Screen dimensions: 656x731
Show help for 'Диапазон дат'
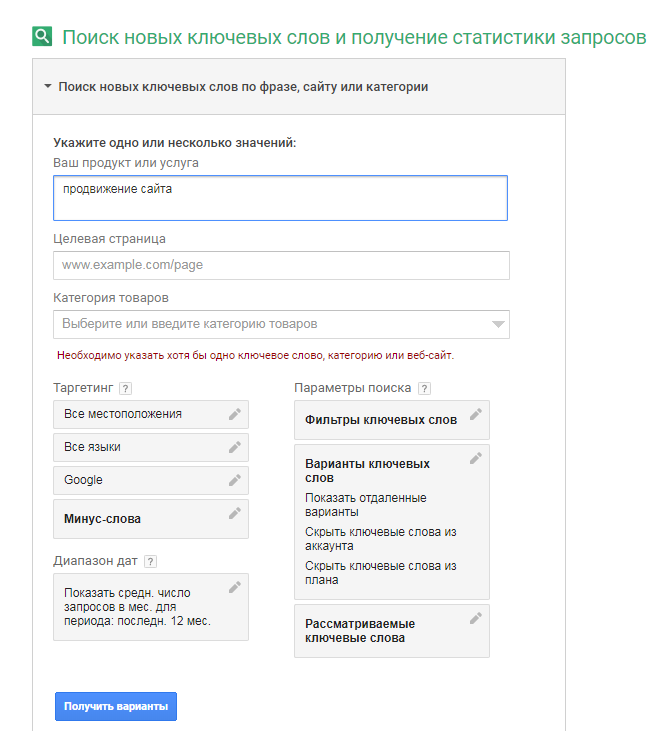150,562
